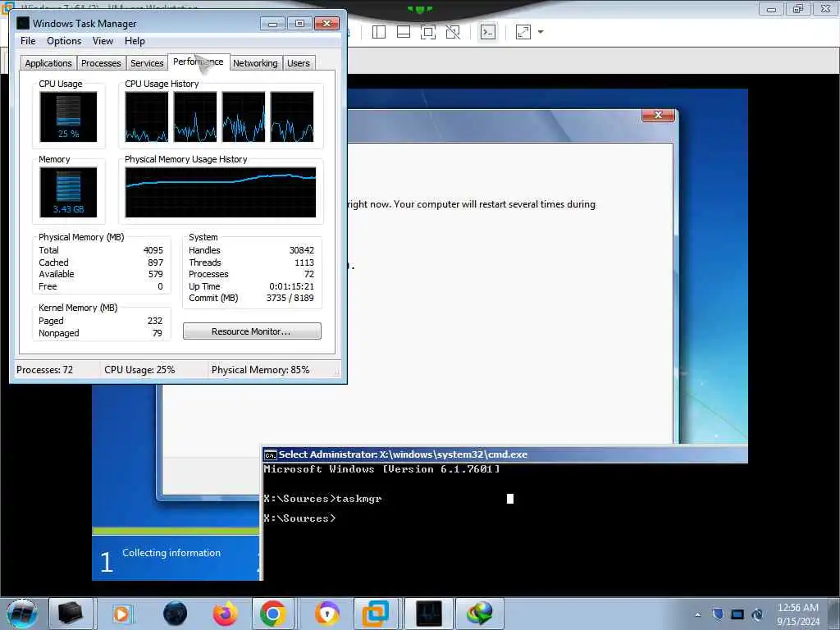The image size is (840, 630).
Task: Open the dark globe browser on taskbar
Action: pyautogui.click(x=176, y=614)
